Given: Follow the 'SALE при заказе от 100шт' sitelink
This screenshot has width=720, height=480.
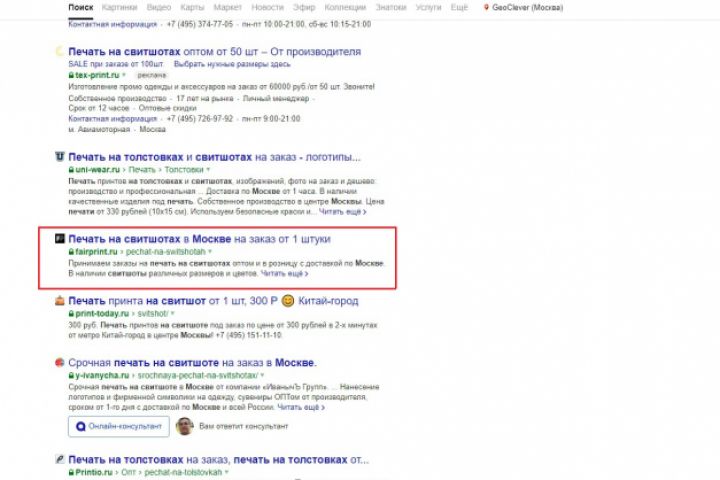Looking at the screenshot, I should coord(116,64).
